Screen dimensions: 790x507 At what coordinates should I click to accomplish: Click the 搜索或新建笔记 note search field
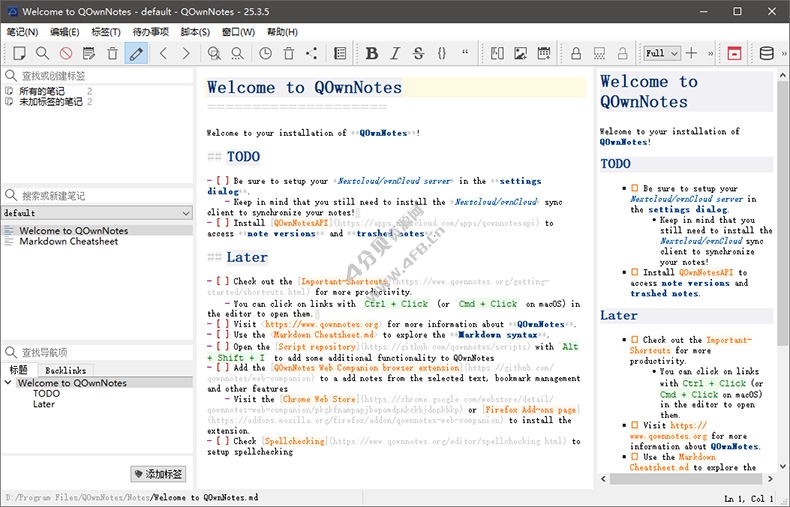97,196
